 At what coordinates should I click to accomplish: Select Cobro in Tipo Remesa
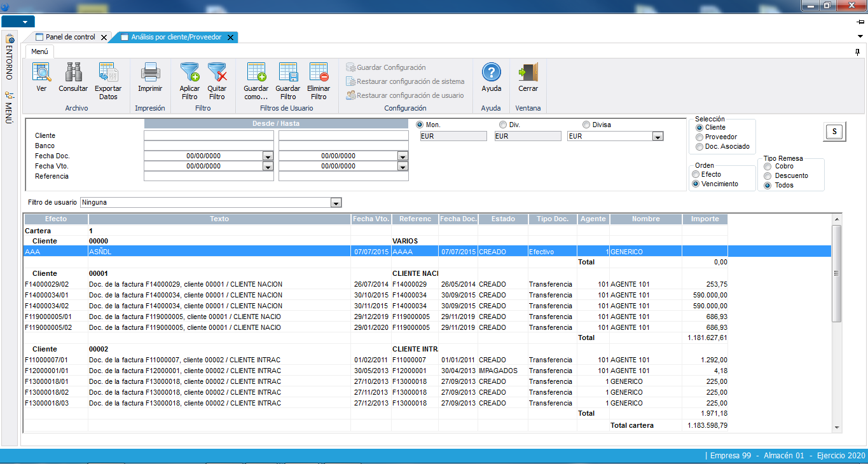(x=768, y=167)
